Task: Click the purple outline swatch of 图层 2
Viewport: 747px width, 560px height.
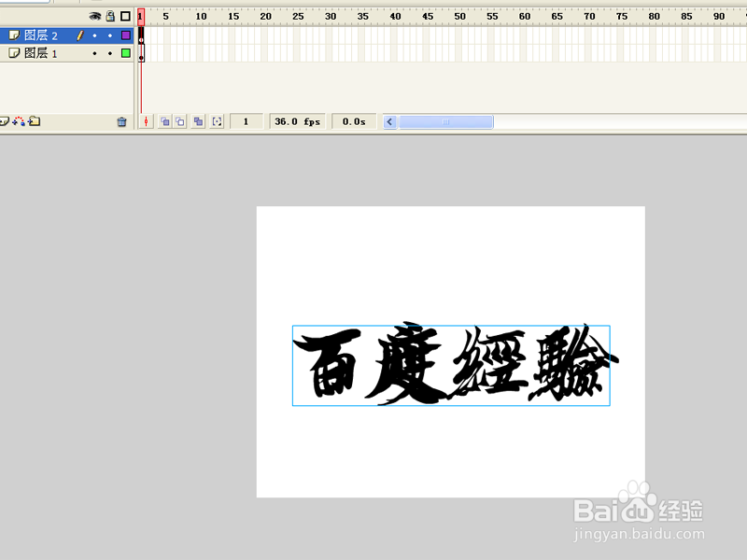Action: click(126, 35)
